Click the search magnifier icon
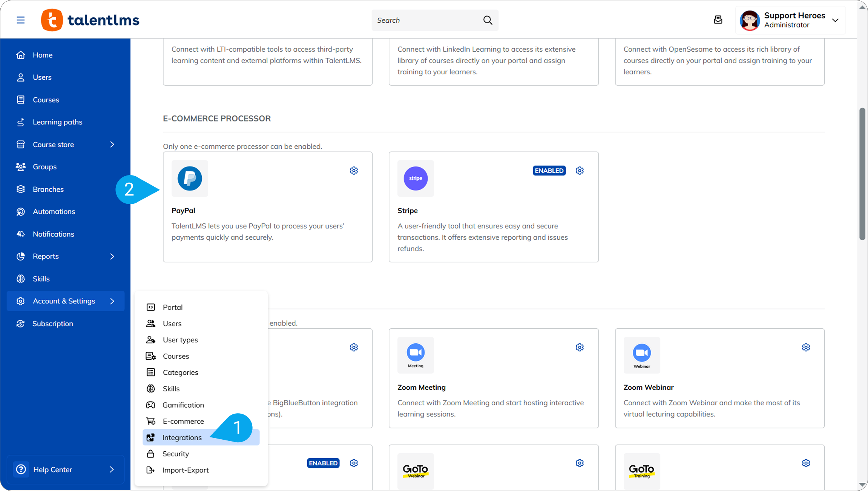This screenshot has height=491, width=868. tap(488, 20)
